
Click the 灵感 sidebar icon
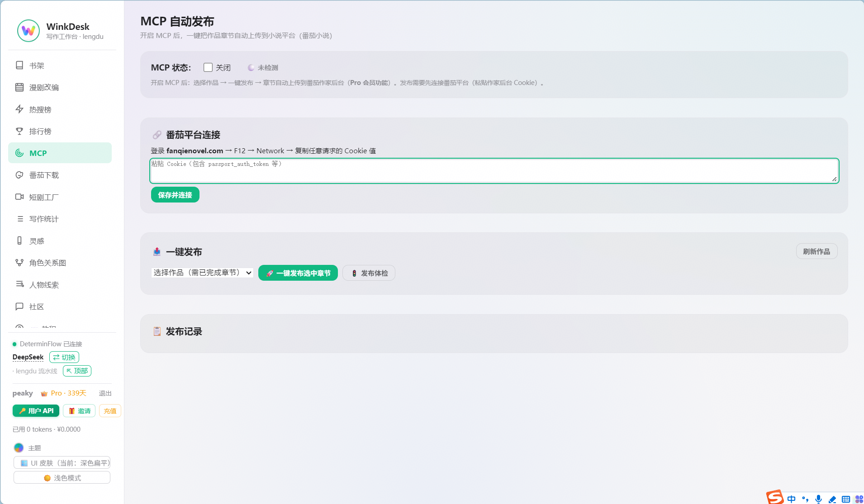click(x=19, y=241)
